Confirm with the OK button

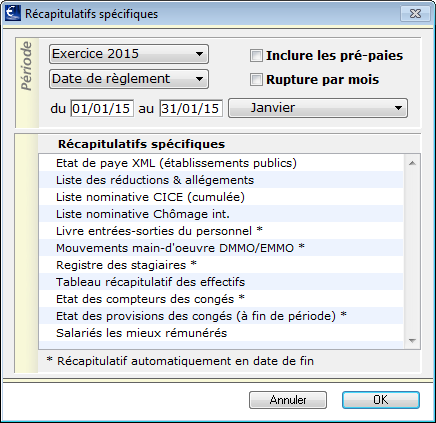[x=381, y=400]
